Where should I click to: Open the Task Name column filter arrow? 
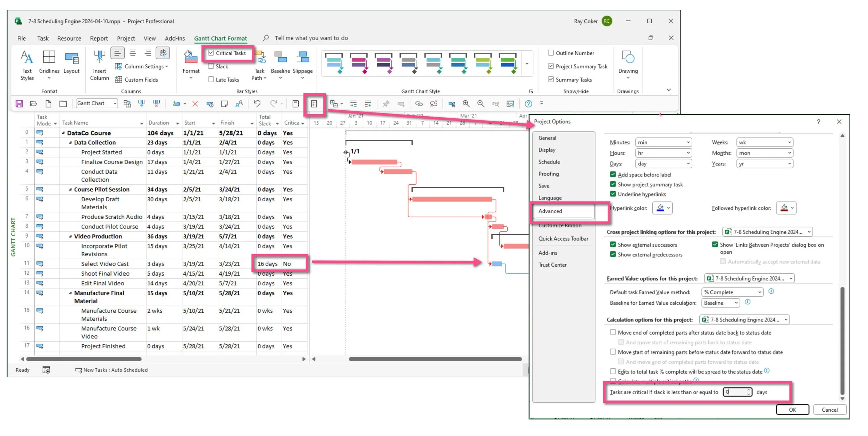pos(141,123)
